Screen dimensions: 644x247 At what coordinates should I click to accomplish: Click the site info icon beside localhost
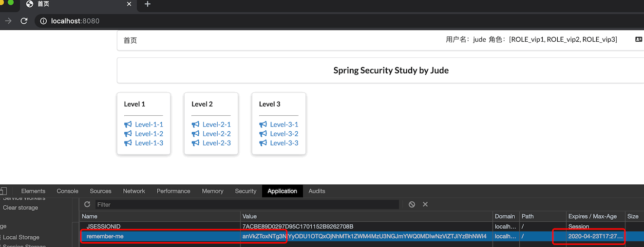point(43,21)
